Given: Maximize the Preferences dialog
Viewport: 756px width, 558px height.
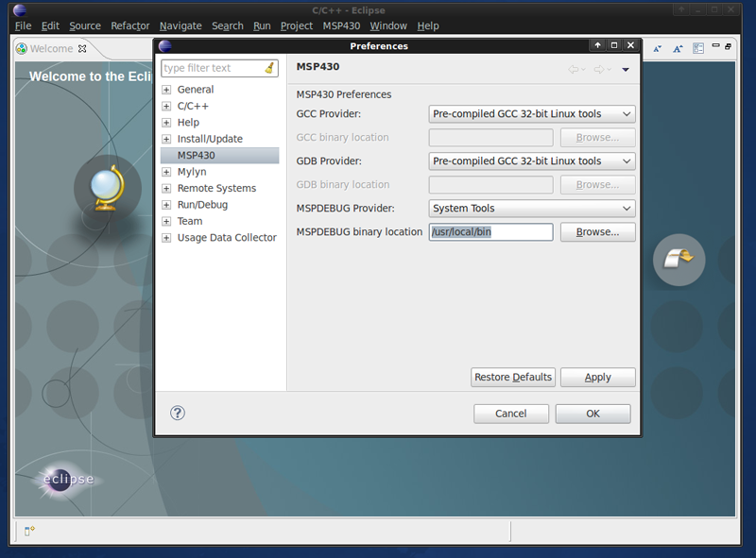Looking at the screenshot, I should (x=613, y=45).
